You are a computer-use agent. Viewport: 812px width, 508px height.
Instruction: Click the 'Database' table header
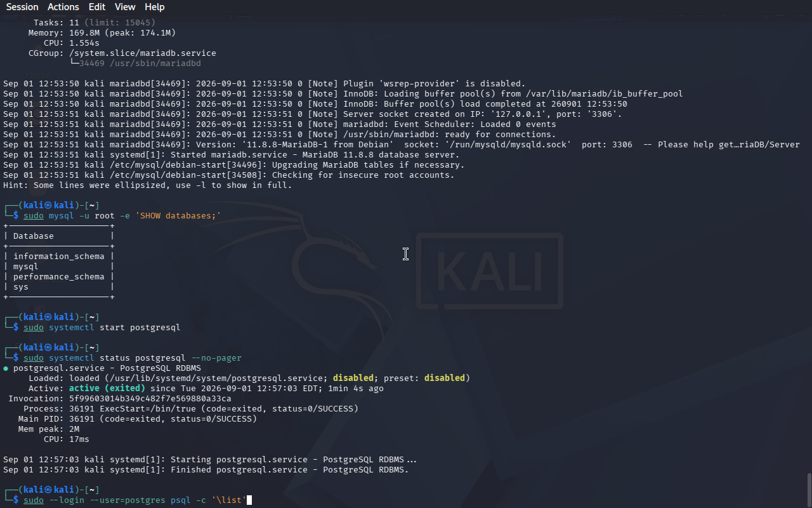pos(34,236)
